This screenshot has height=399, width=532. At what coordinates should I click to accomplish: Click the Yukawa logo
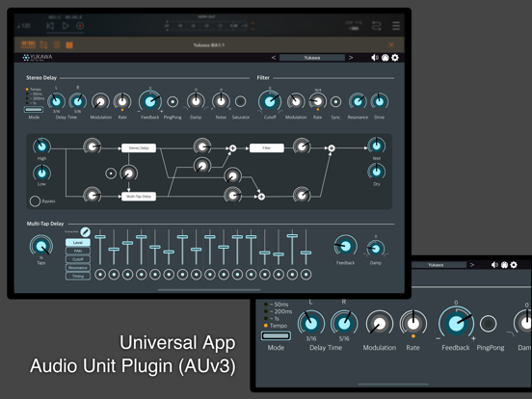point(38,57)
